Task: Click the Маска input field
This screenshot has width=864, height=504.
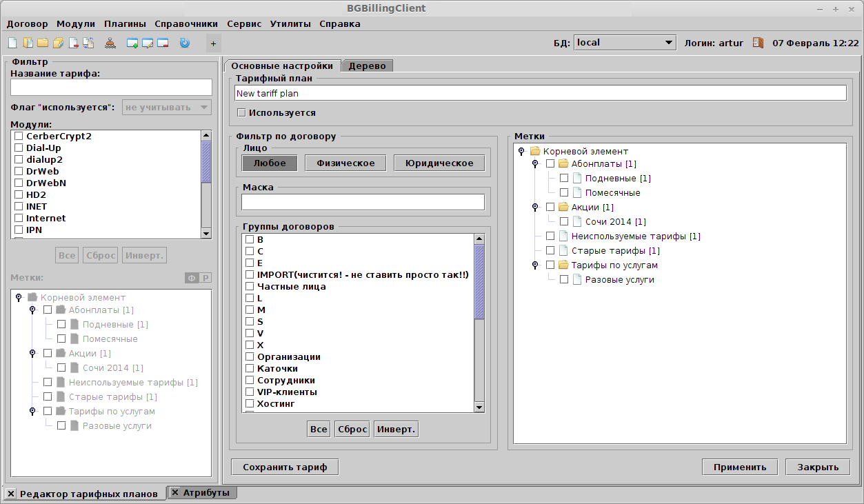Action: coord(363,202)
